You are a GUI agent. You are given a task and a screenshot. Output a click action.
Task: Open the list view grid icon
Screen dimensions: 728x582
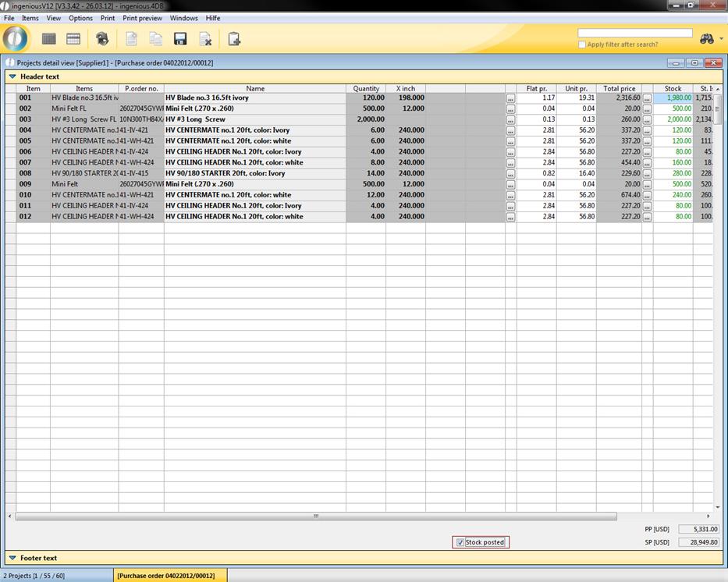pos(49,39)
